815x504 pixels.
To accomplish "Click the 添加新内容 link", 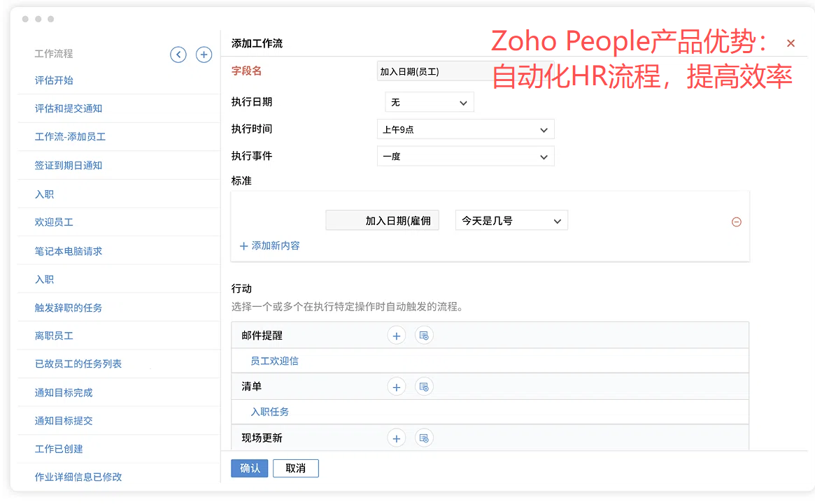I will (x=269, y=246).
